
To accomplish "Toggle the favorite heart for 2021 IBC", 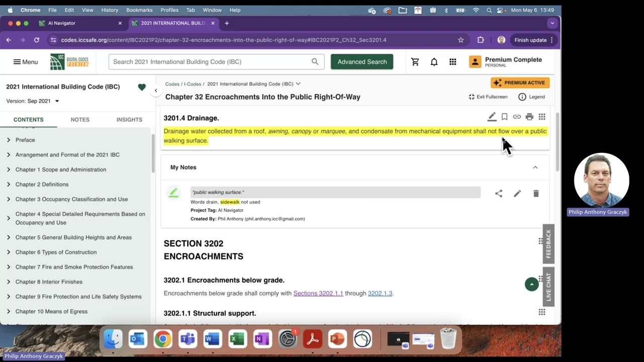I will (x=142, y=87).
